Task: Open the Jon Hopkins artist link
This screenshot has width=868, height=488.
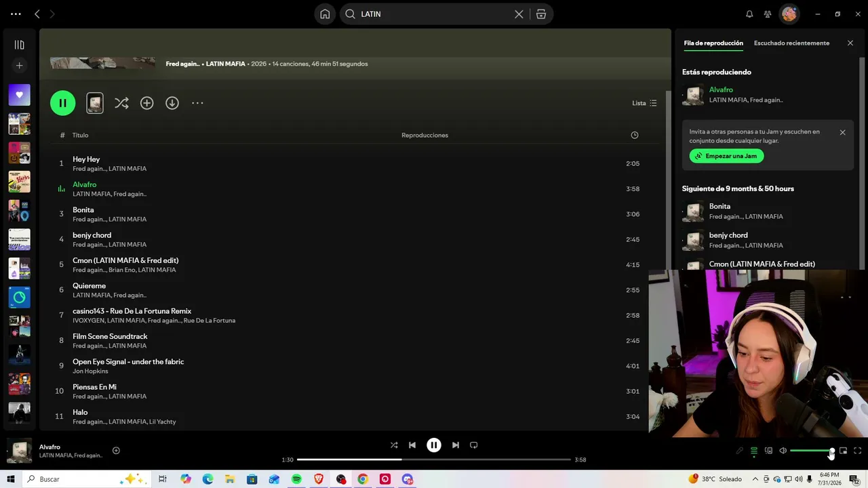Action: 90,371
